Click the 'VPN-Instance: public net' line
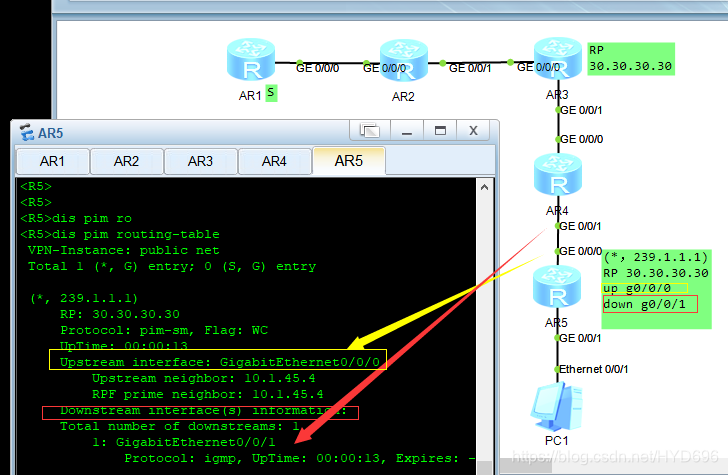This screenshot has height=475, width=728. point(124,250)
